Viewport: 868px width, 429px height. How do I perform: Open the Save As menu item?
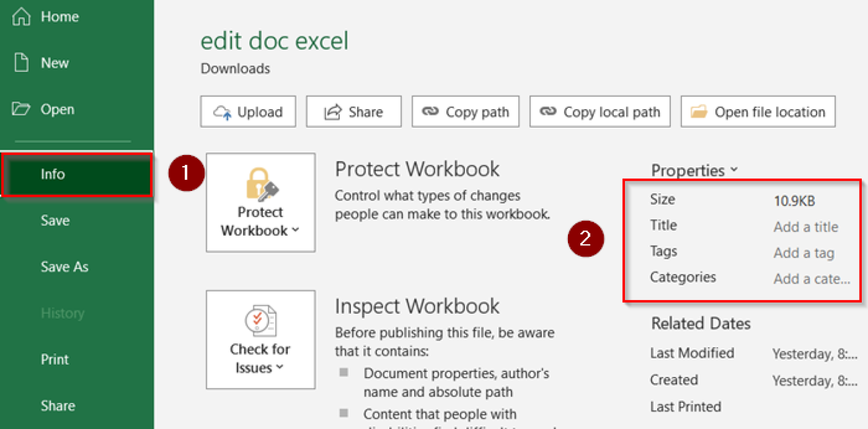64,267
